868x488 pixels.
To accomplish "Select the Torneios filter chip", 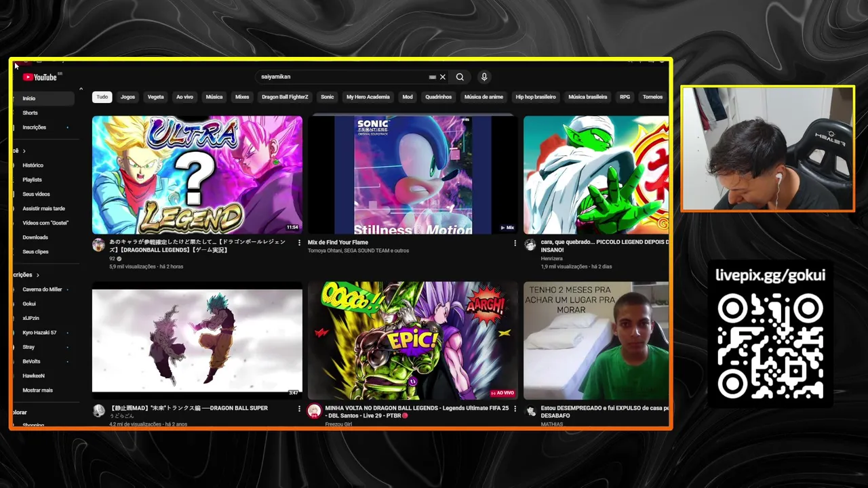I will click(x=652, y=97).
